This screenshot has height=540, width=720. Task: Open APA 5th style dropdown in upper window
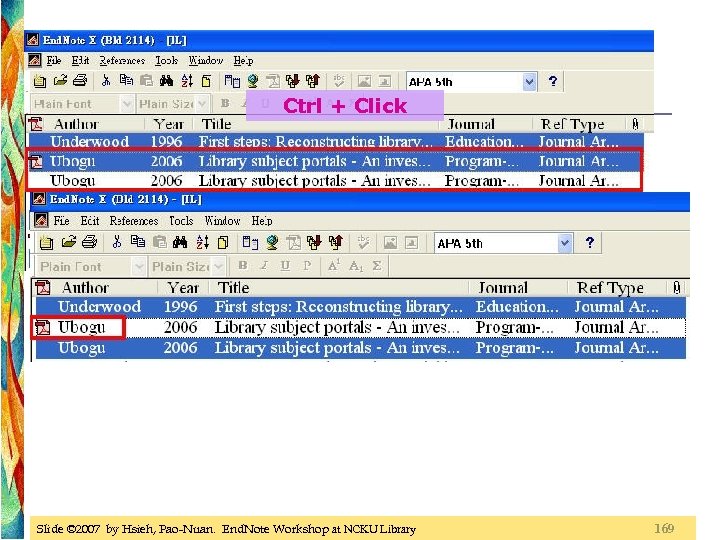point(529,82)
